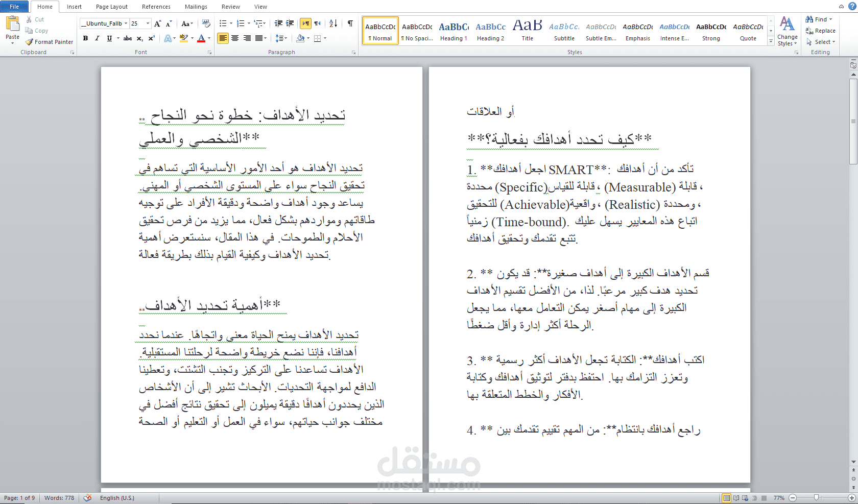
Task: Click the Word Help question mark icon
Action: point(851,6)
